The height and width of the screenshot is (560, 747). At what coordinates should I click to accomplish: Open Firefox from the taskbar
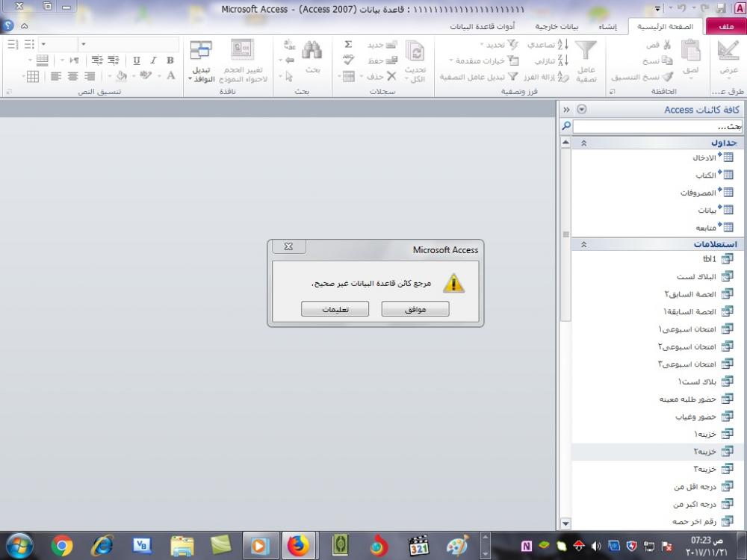(299, 546)
